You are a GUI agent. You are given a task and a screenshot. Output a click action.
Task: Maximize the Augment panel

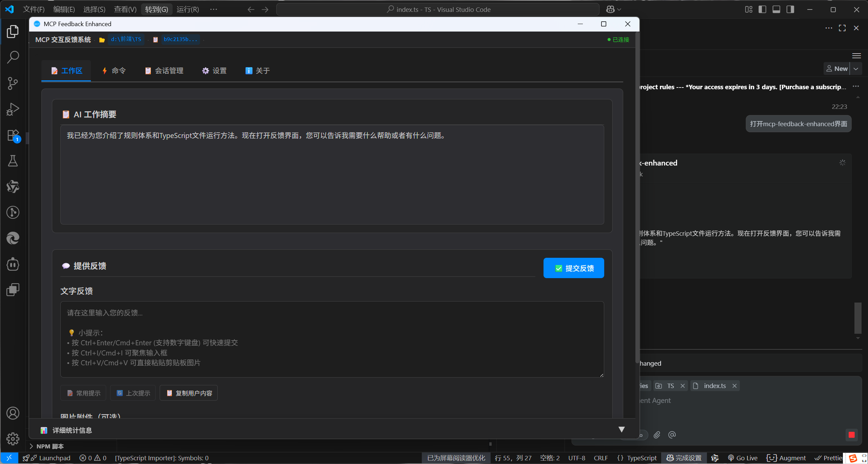(x=842, y=28)
